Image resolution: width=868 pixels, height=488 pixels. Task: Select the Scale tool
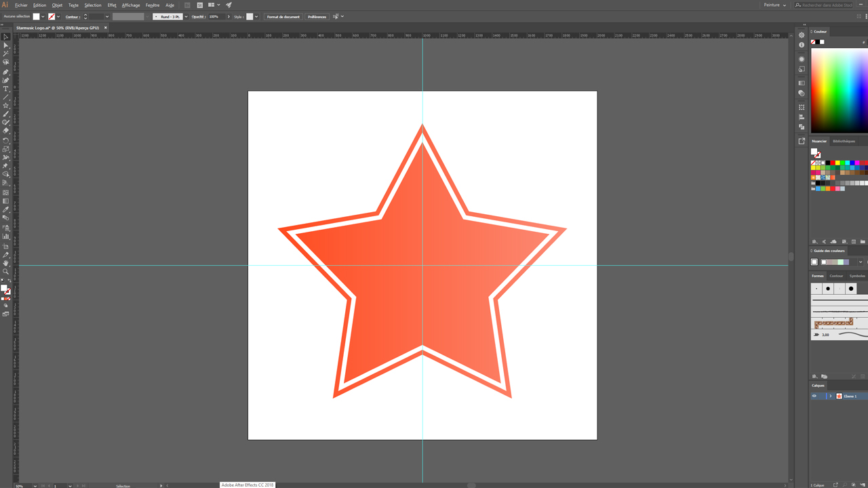tap(6, 149)
